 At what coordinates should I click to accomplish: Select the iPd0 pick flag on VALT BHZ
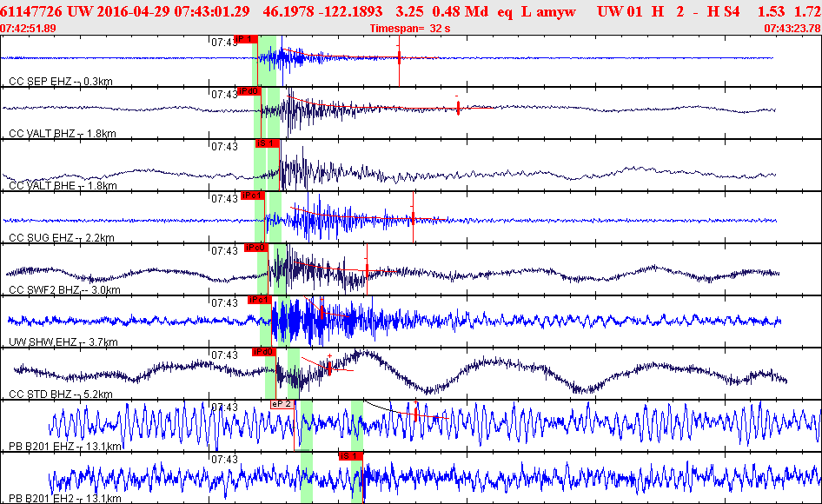click(249, 91)
